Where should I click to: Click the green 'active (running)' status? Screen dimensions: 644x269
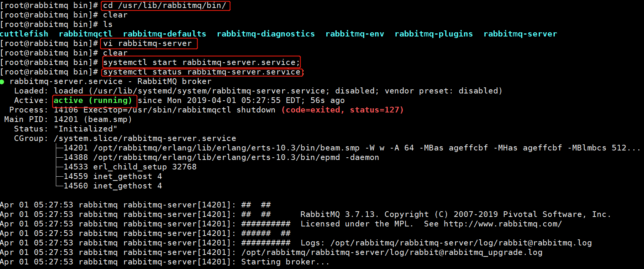point(93,100)
